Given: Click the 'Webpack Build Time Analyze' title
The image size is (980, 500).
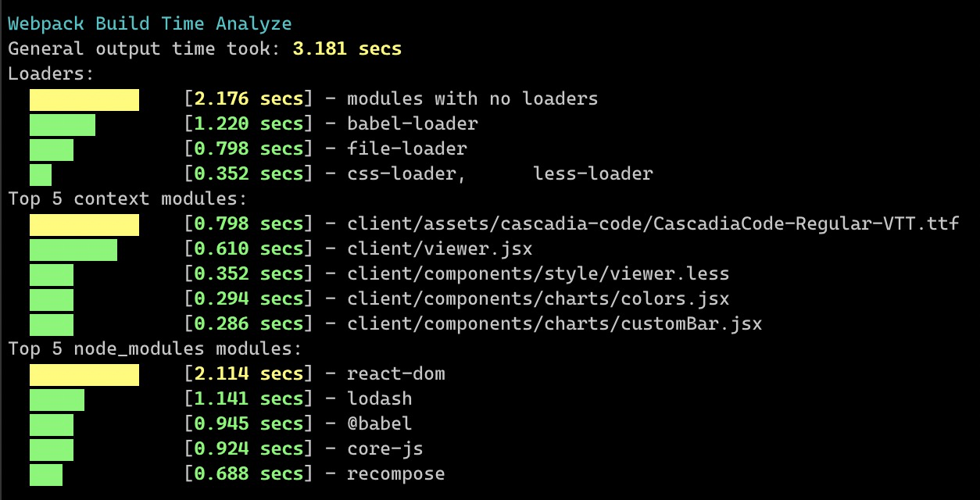Looking at the screenshot, I should tap(150, 24).
